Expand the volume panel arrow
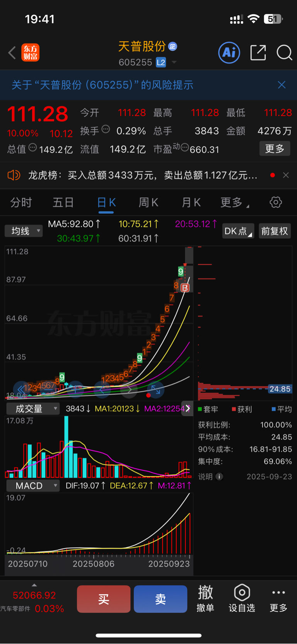297x644 pixels. 188,408
